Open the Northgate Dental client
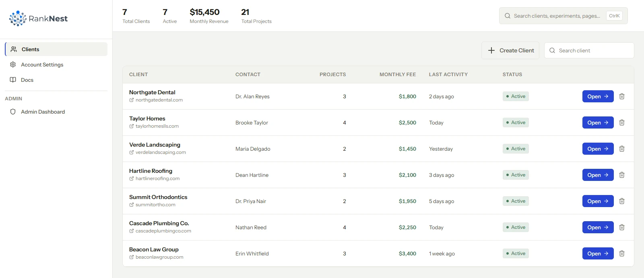The image size is (644, 278). coord(598,96)
